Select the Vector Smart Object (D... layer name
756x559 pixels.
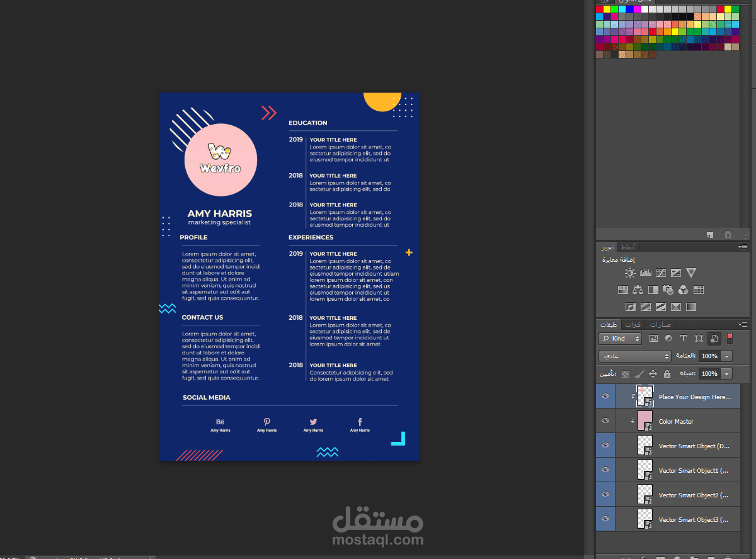[694, 446]
